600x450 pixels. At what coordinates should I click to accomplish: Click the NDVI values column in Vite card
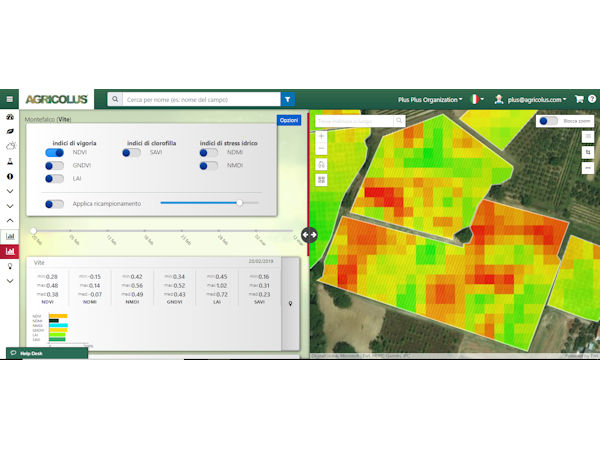pos(47,289)
